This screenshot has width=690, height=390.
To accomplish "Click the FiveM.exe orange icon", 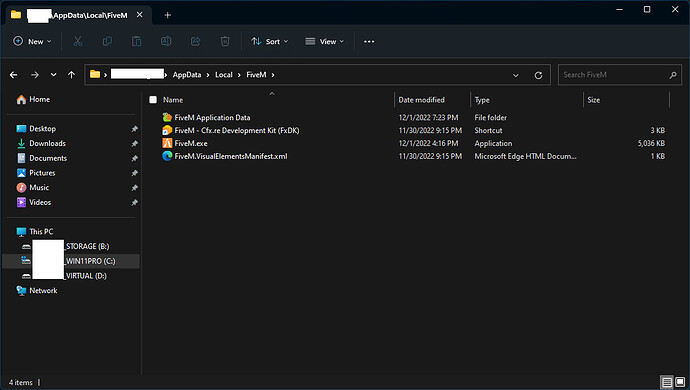I will pyautogui.click(x=167, y=143).
